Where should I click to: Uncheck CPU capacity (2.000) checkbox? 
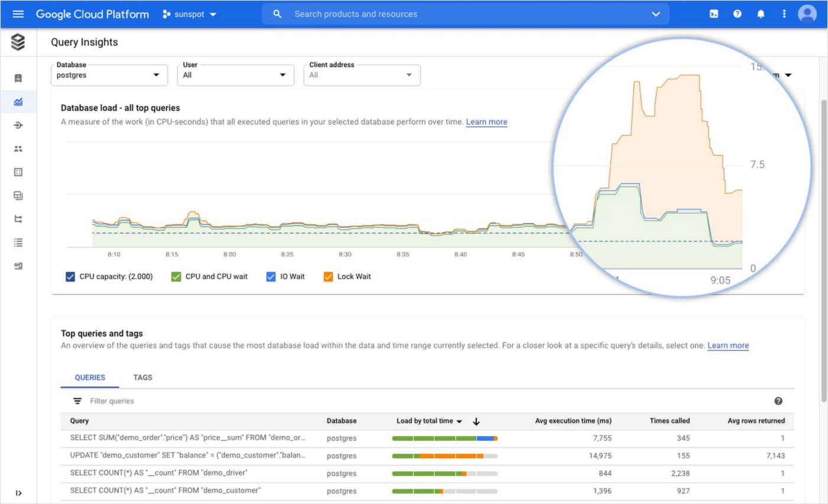click(x=70, y=276)
